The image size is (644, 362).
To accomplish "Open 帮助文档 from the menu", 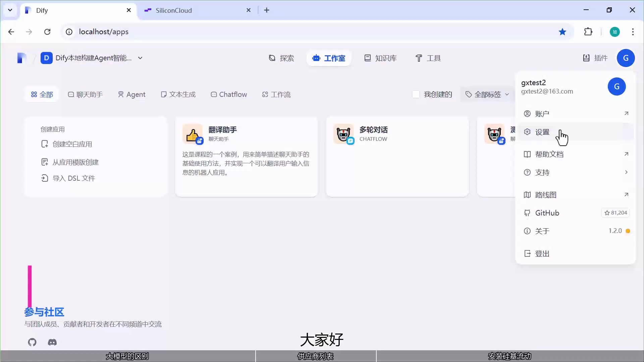I will 576,154.
